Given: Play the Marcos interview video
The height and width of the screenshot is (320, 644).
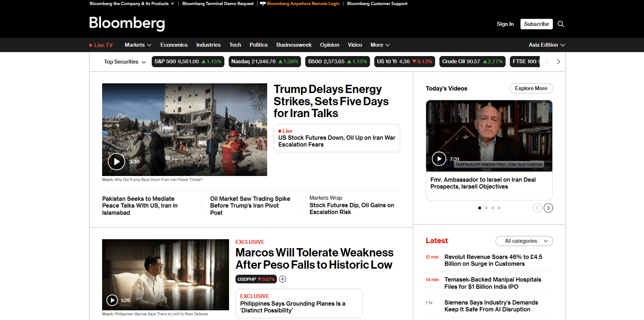Looking at the screenshot, I should click(112, 300).
